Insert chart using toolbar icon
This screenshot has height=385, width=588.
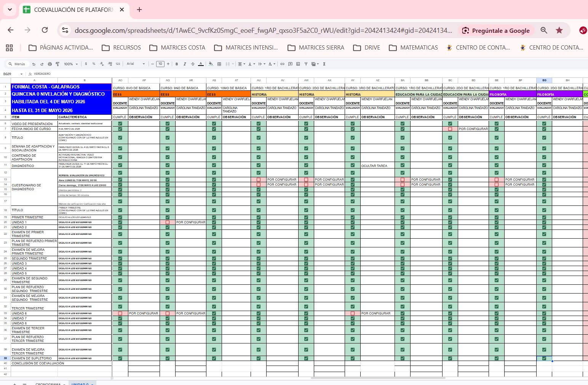(298, 64)
